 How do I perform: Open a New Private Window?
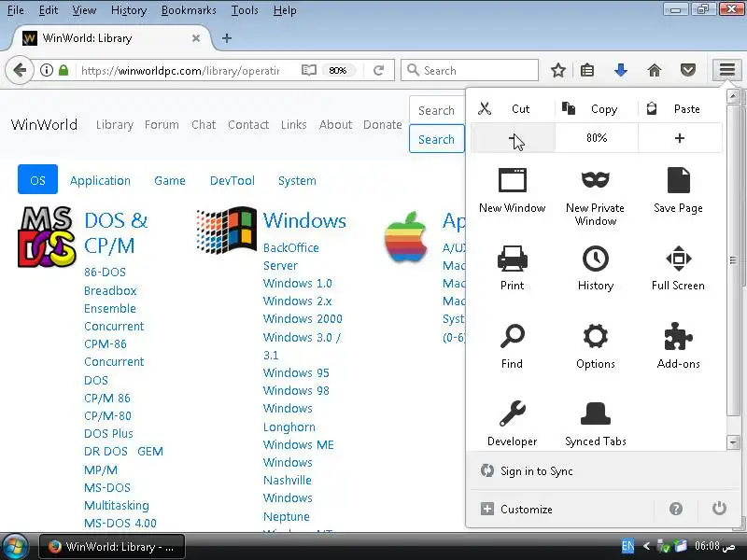coord(595,197)
